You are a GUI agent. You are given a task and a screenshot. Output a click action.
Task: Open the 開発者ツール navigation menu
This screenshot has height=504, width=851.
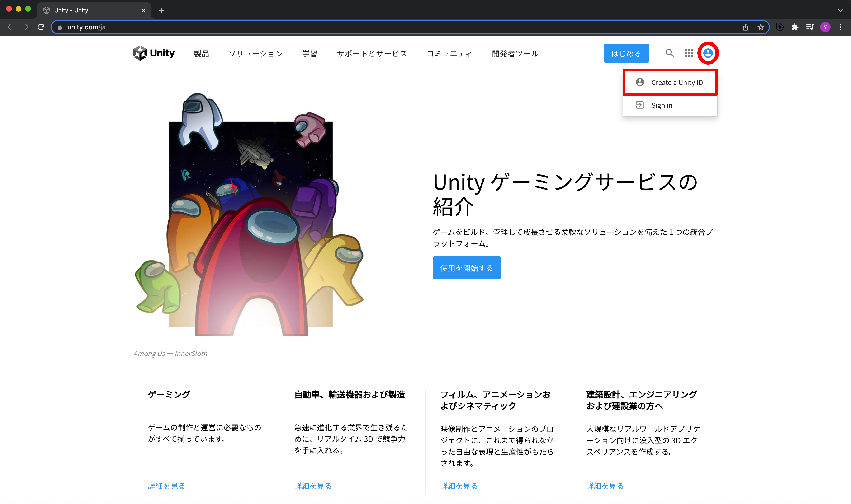(x=515, y=53)
